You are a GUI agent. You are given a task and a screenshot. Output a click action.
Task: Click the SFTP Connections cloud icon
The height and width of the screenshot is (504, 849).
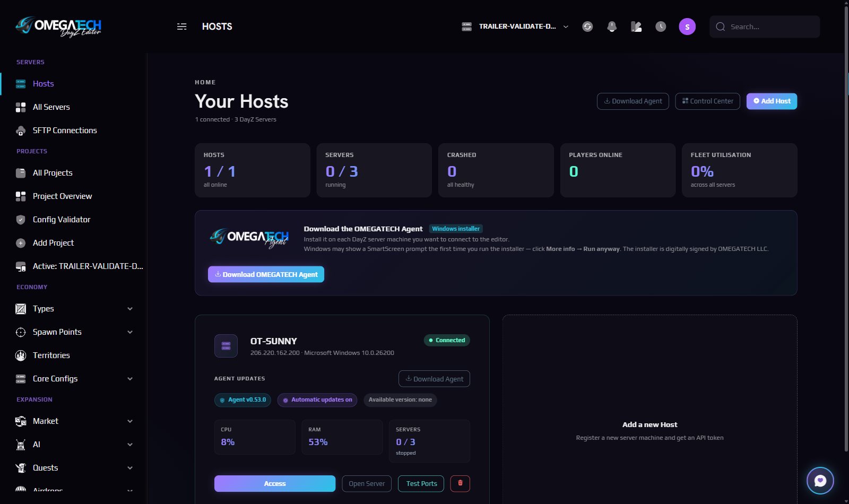[x=21, y=131]
